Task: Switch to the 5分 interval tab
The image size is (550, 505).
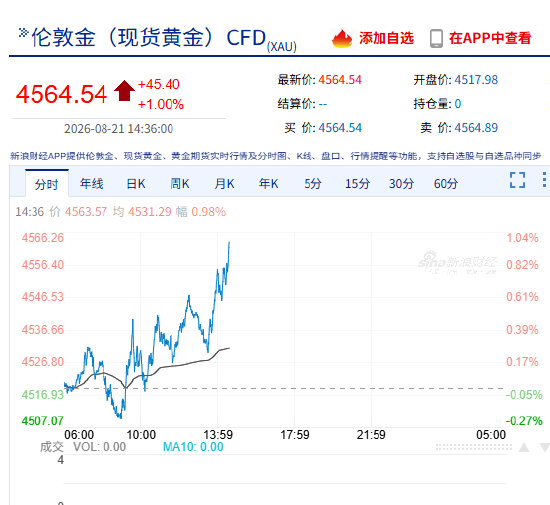Action: pos(313,184)
